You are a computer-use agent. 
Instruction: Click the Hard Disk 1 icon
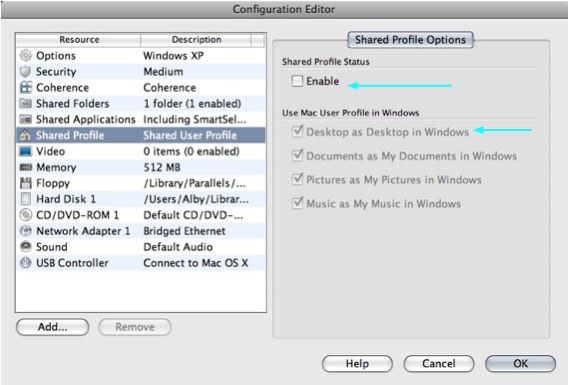pos(26,199)
